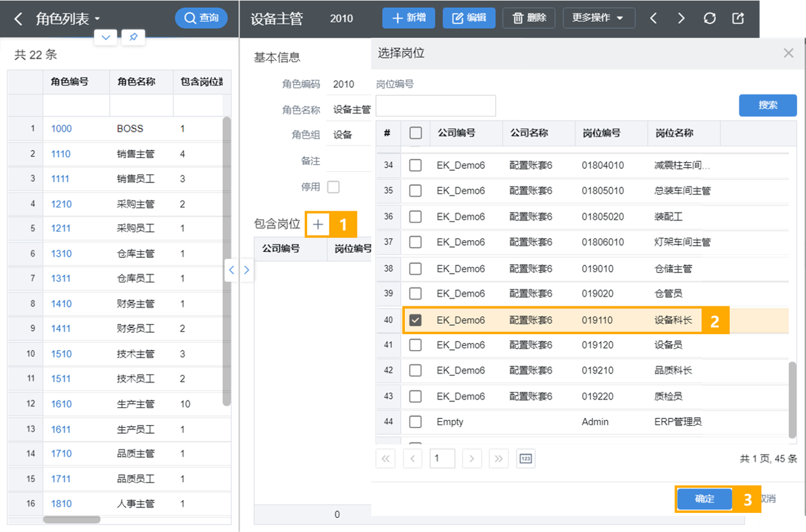Open the 更多操作 dropdown menu

(598, 18)
